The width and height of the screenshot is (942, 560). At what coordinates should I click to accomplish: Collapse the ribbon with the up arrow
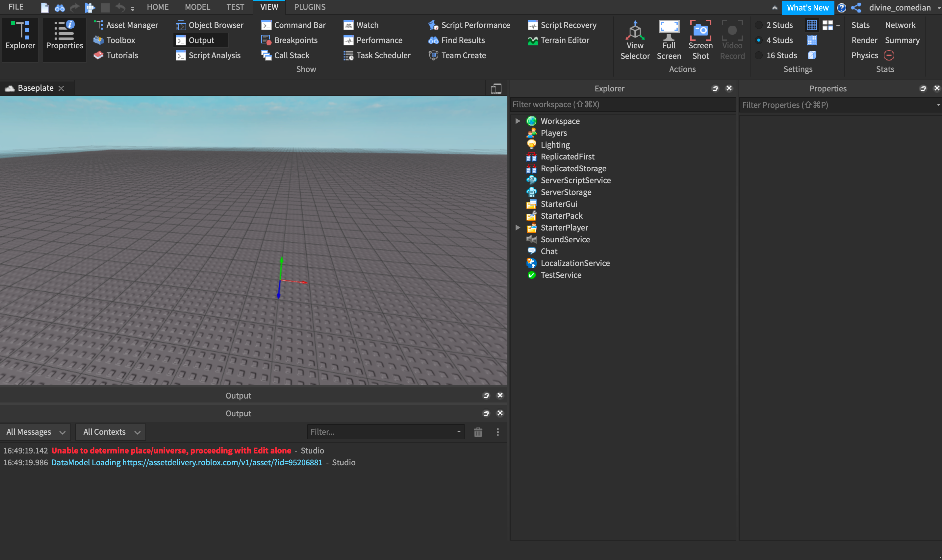click(775, 8)
